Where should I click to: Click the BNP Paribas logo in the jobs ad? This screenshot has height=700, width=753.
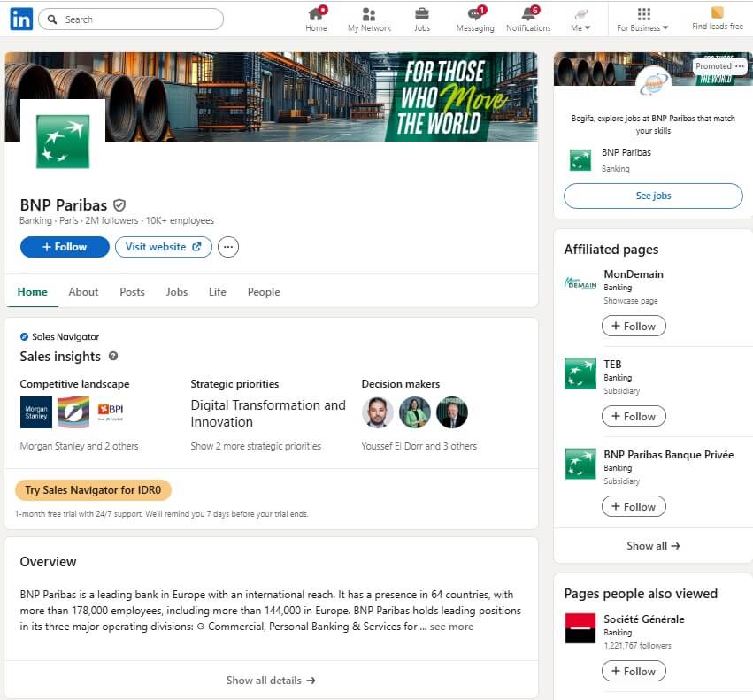click(x=580, y=160)
